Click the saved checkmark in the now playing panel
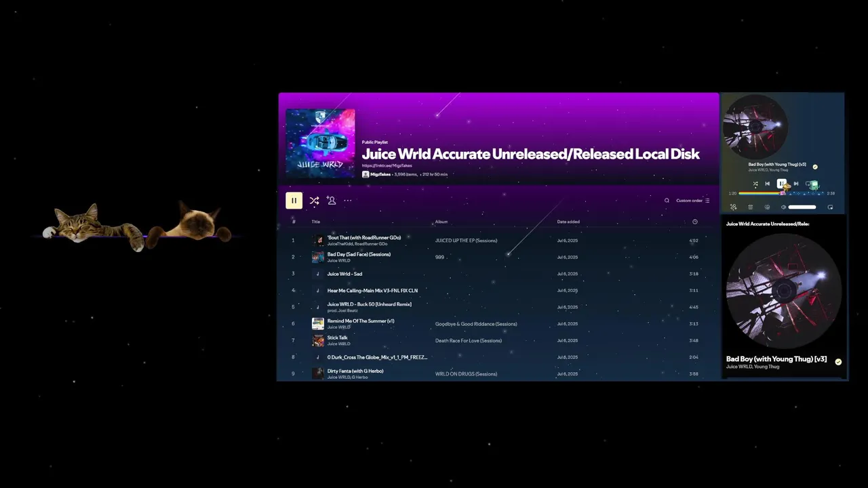This screenshot has width=868, height=488. point(838,362)
